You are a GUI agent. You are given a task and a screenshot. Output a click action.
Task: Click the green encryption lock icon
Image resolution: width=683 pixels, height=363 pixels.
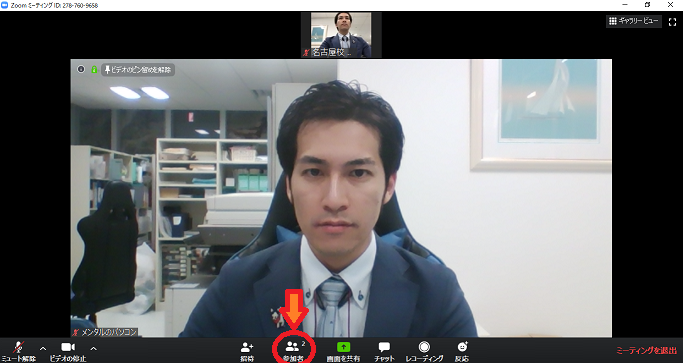click(94, 69)
